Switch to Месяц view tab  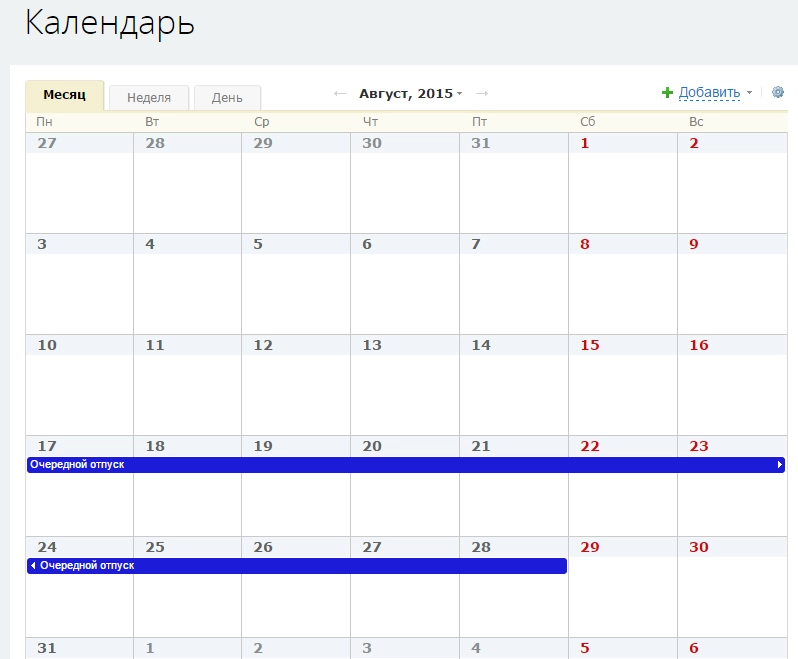pos(64,95)
